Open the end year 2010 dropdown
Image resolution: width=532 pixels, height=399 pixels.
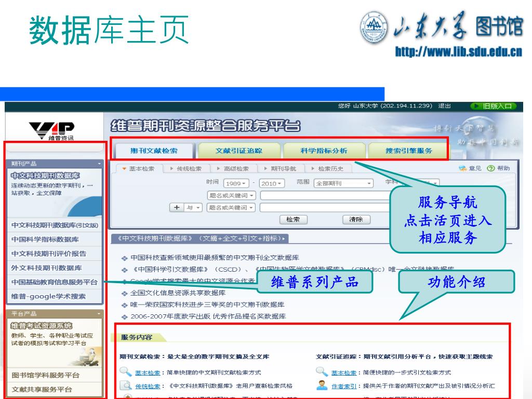[272, 183]
